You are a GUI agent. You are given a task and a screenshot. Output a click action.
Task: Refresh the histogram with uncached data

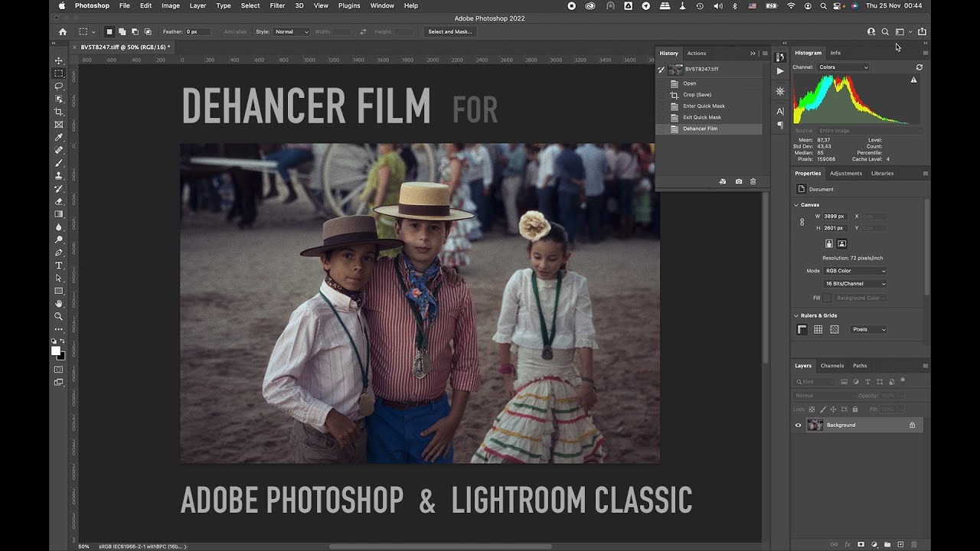[x=919, y=67]
